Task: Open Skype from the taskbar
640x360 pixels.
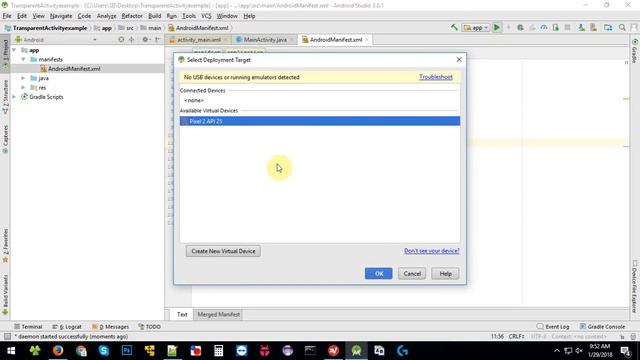Action: [104, 351]
